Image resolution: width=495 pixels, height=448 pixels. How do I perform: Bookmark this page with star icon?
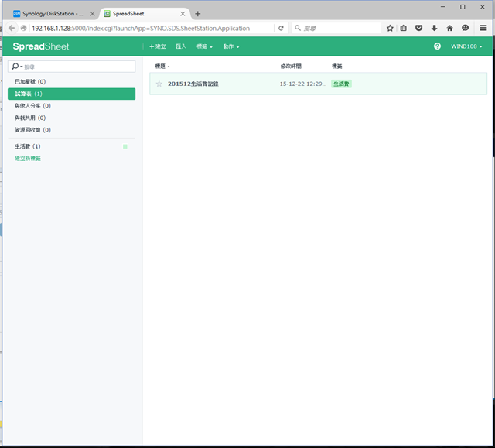coord(390,28)
